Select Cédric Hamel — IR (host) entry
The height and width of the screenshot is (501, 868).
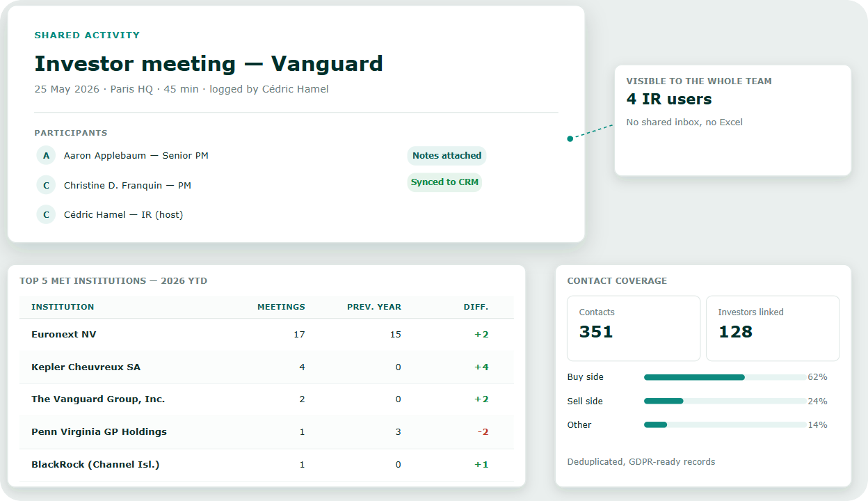click(x=123, y=215)
